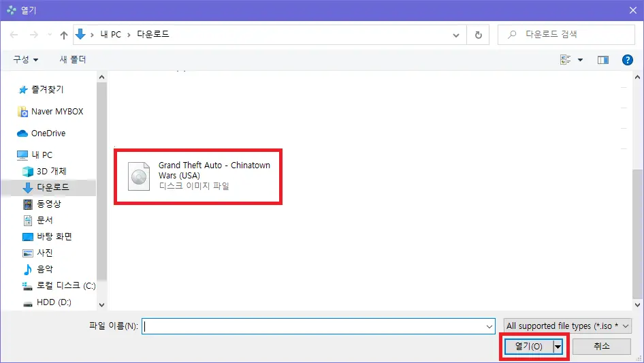Cancel the dialog with '취소'
This screenshot has width=644, height=363.
(602, 346)
